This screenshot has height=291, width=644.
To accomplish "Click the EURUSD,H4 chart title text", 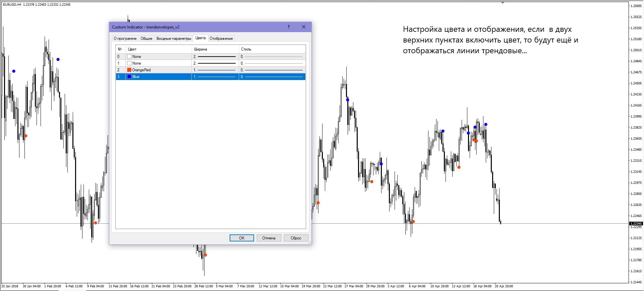I will (12, 5).
